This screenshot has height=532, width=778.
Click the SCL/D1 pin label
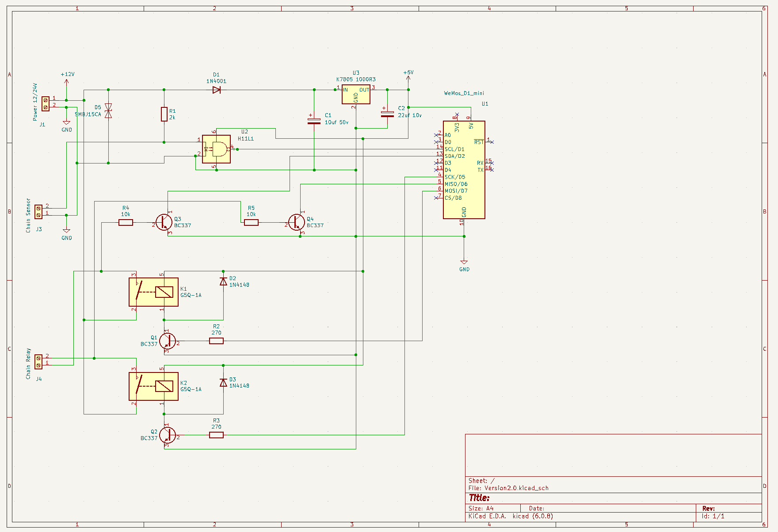[x=454, y=149]
